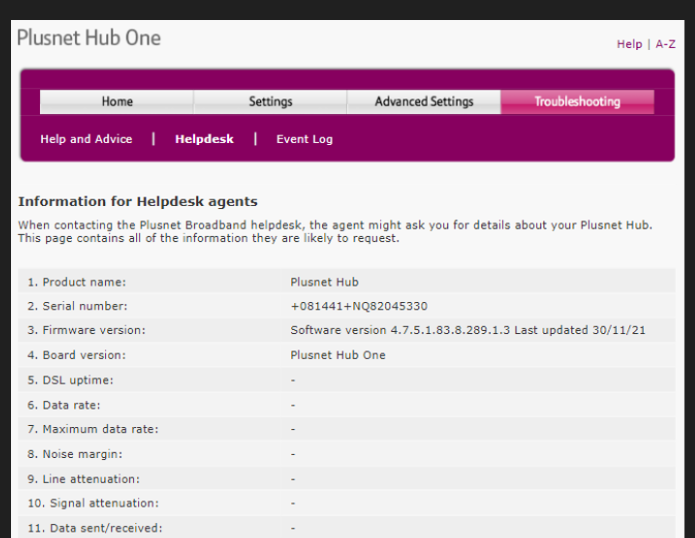Click the '3. Firmware version:' label
Viewport: 695px width, 538px height.
tap(86, 330)
